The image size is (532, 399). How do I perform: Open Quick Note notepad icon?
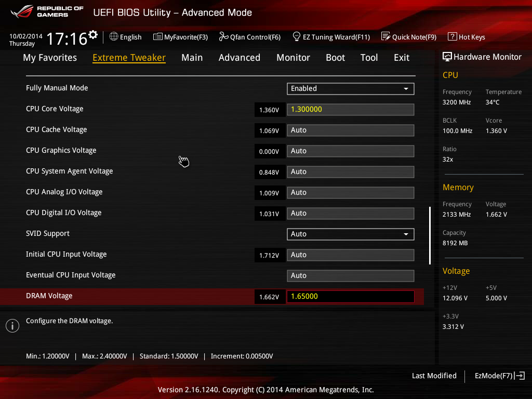(x=385, y=37)
